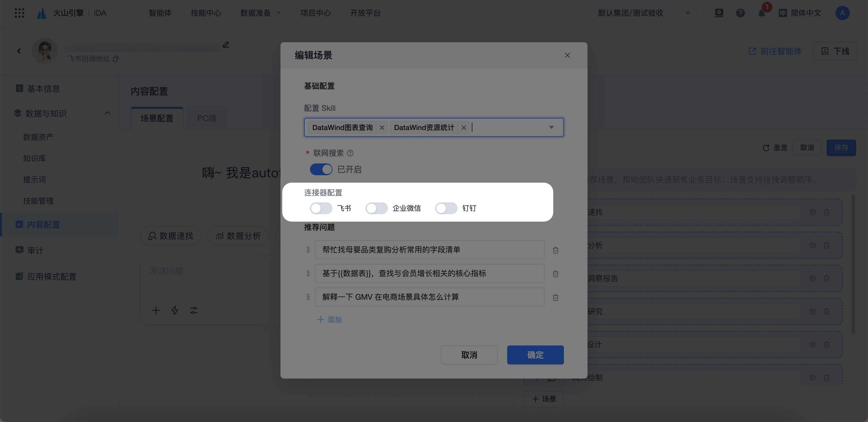Viewport: 868px width, 422px height.
Task: Enable the 企业微信 connector toggle
Action: pyautogui.click(x=377, y=208)
